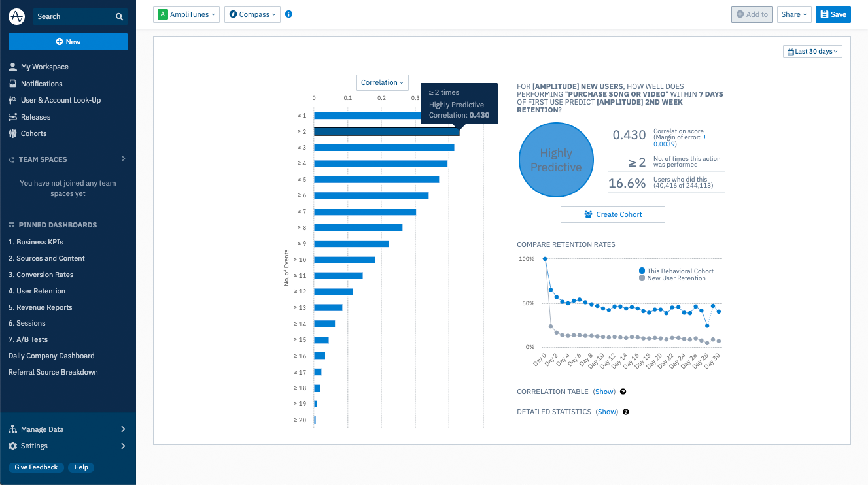Click the Notifications inbox icon

click(x=12, y=84)
